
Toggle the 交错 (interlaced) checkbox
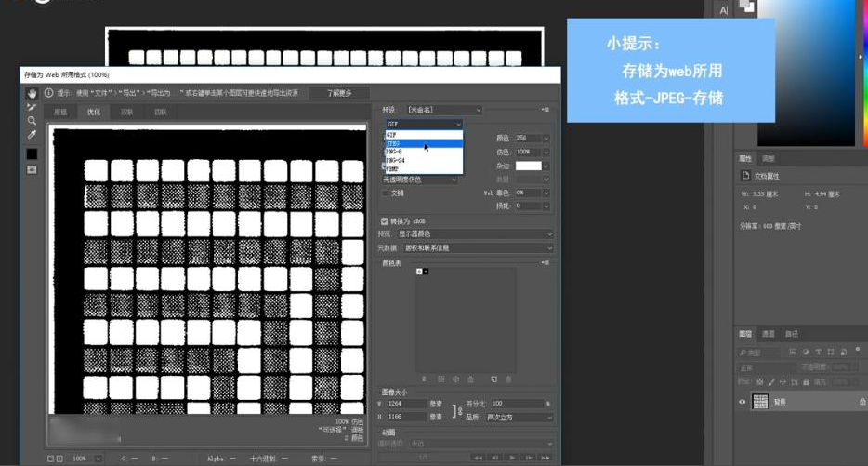tap(386, 193)
